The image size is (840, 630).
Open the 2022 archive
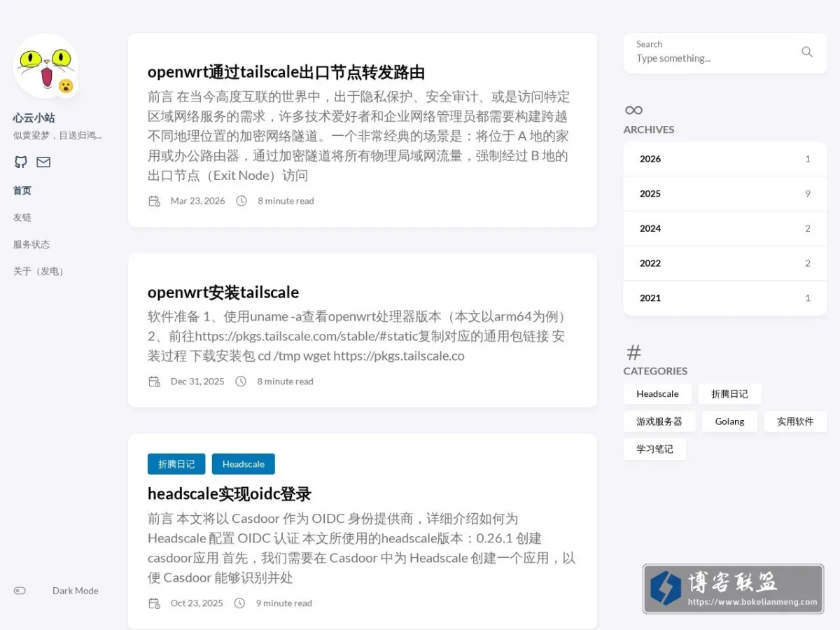coord(725,263)
